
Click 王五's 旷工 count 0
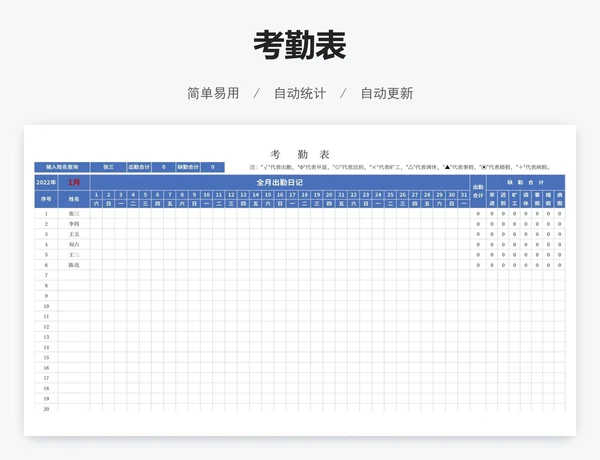515,234
